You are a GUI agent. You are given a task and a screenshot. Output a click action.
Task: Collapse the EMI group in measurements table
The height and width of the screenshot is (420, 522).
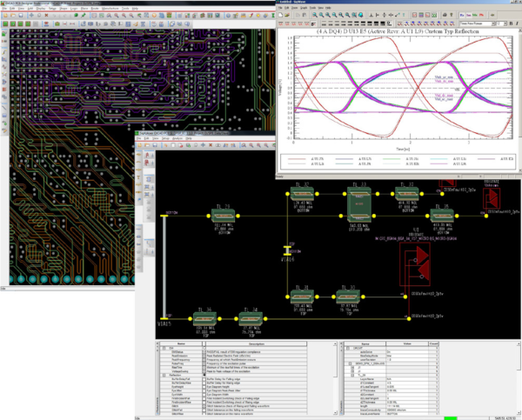164,349
